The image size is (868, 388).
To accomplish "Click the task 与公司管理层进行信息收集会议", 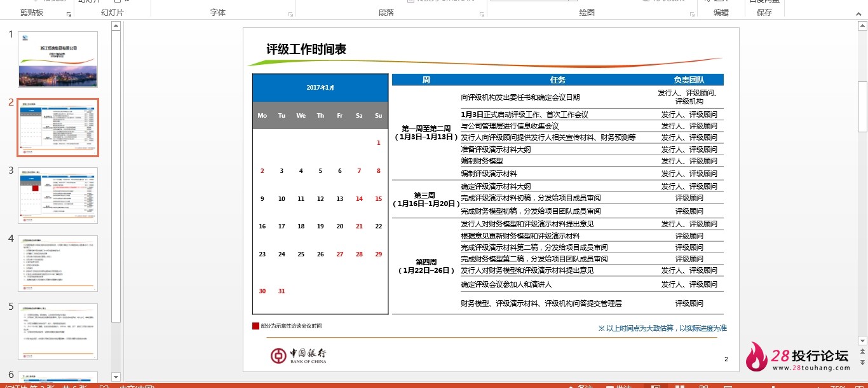I will click(x=510, y=126).
